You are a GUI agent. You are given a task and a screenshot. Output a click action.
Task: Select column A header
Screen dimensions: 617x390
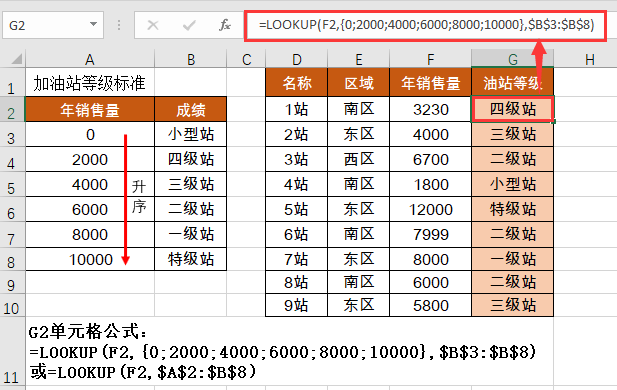(x=90, y=59)
